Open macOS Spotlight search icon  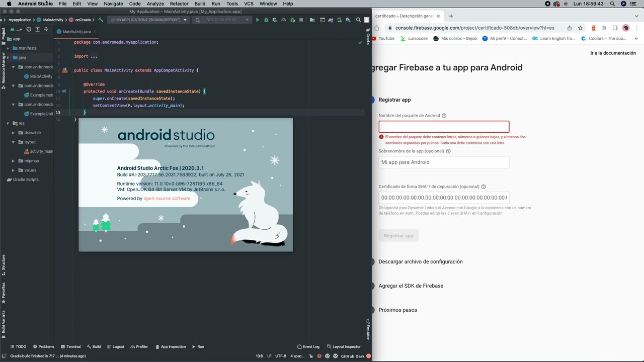[x=612, y=4]
